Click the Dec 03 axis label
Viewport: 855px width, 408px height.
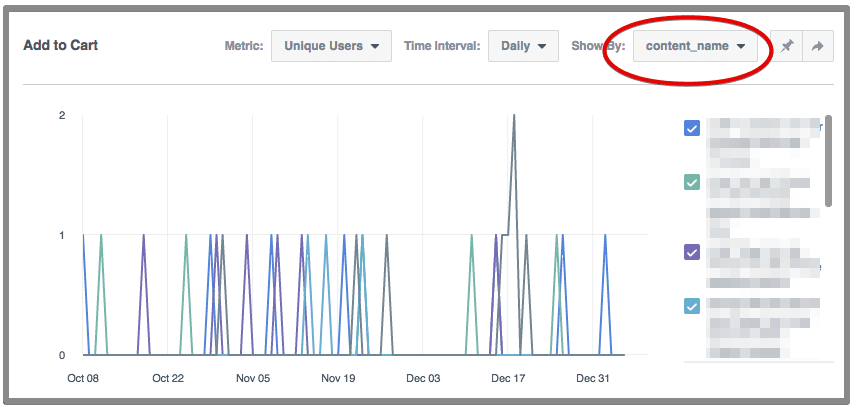423,379
